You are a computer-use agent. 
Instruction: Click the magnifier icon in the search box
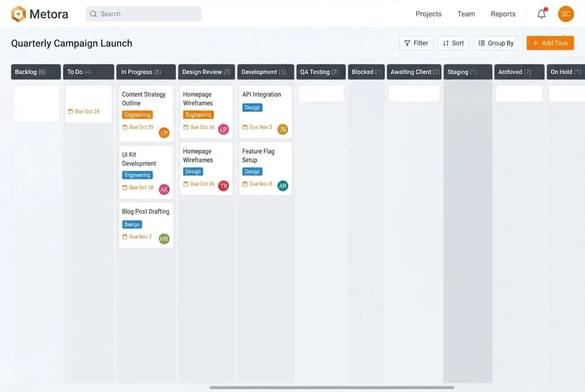point(93,14)
